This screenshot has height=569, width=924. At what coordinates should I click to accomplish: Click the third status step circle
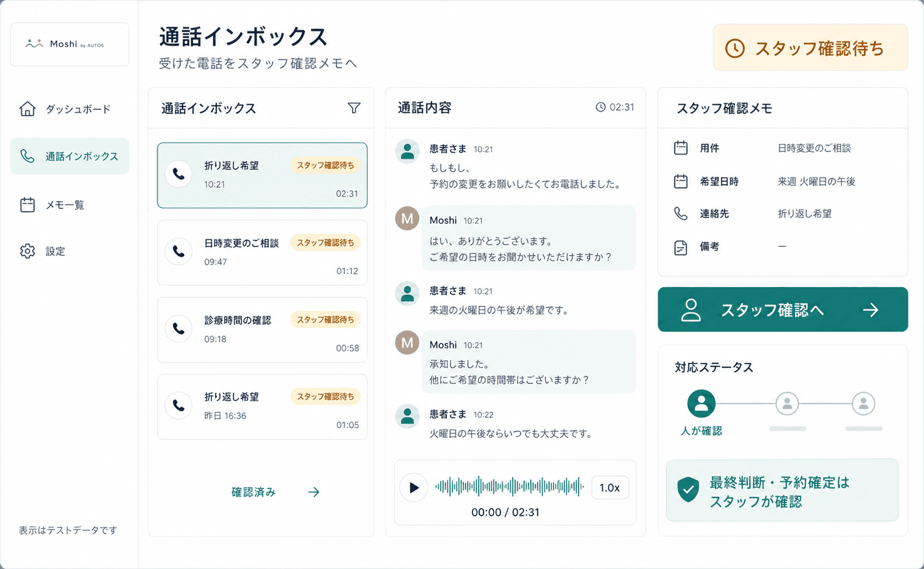point(863,403)
